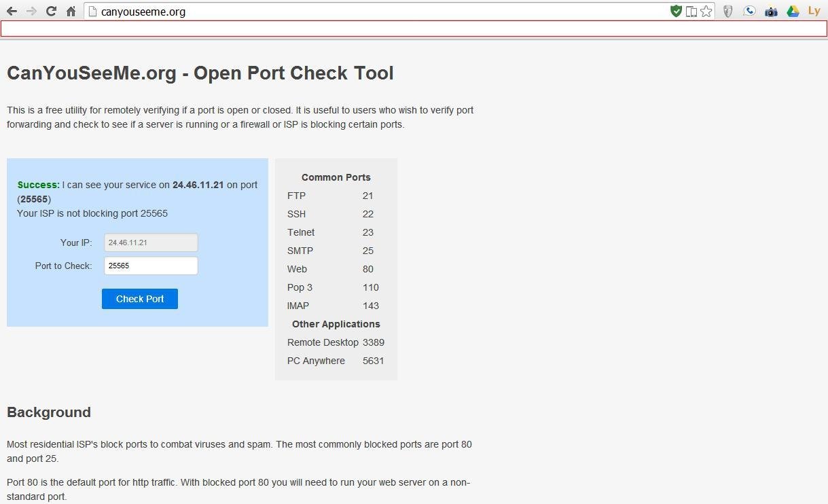Open the Google Drive extension
This screenshot has width=828, height=504.
pos(793,12)
